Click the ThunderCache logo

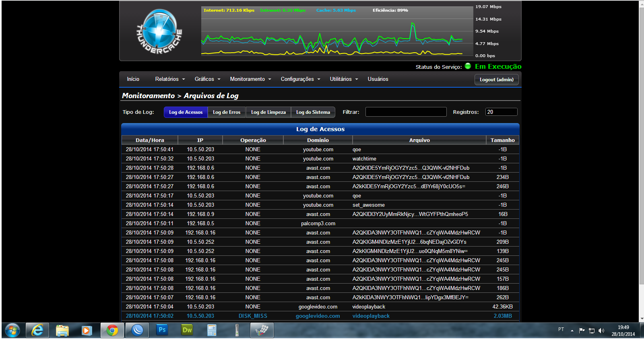coord(159,31)
